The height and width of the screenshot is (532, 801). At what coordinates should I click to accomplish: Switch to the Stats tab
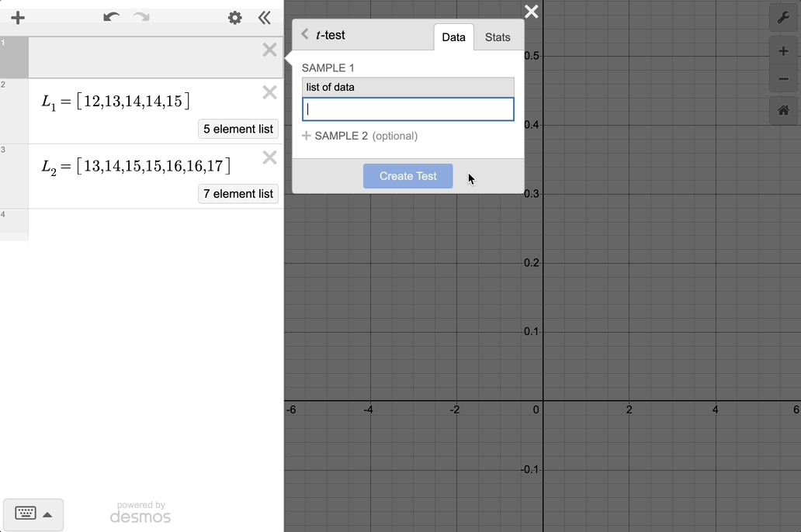click(498, 37)
